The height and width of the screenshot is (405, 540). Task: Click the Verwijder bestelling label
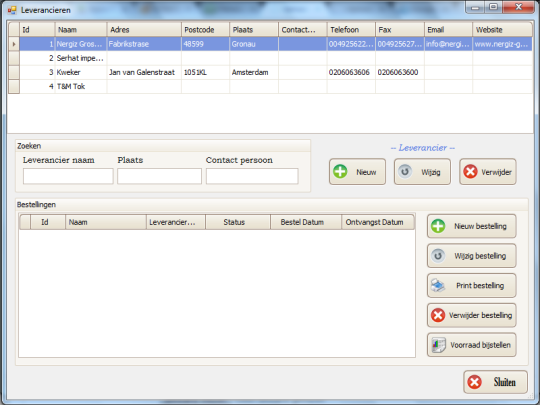[x=480, y=315]
